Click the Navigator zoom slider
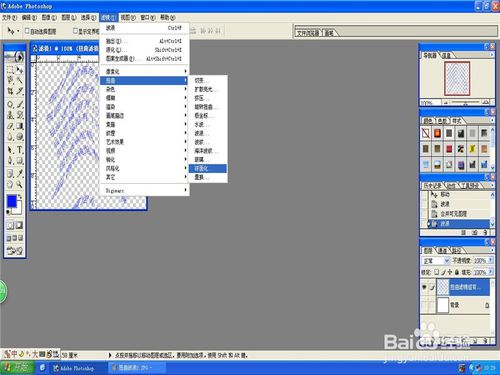 tap(466, 103)
